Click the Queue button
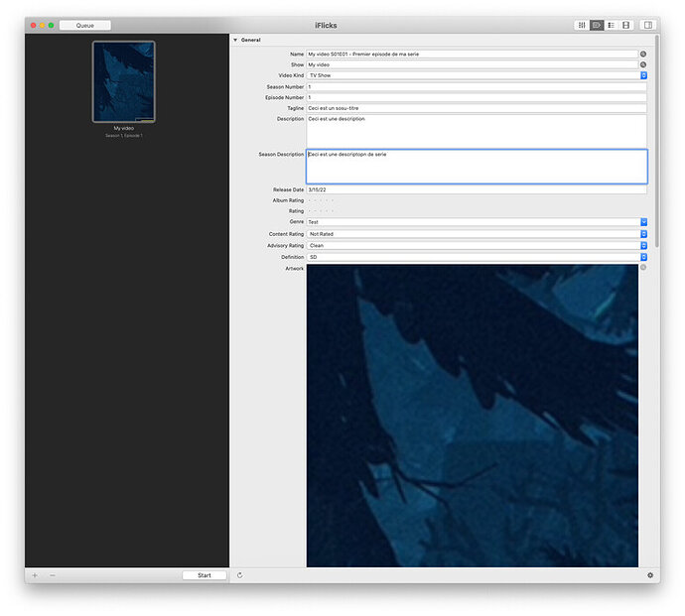Screen dimensions: 685x616 [x=85, y=25]
